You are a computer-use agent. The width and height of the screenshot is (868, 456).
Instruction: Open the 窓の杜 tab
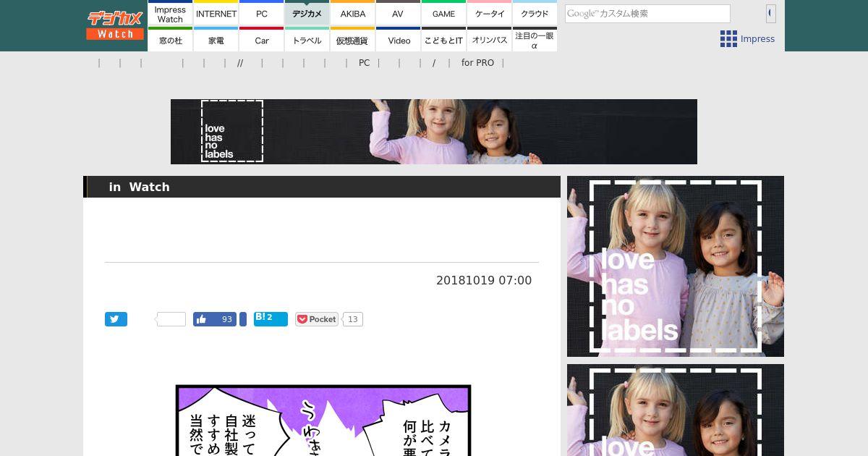pos(170,39)
